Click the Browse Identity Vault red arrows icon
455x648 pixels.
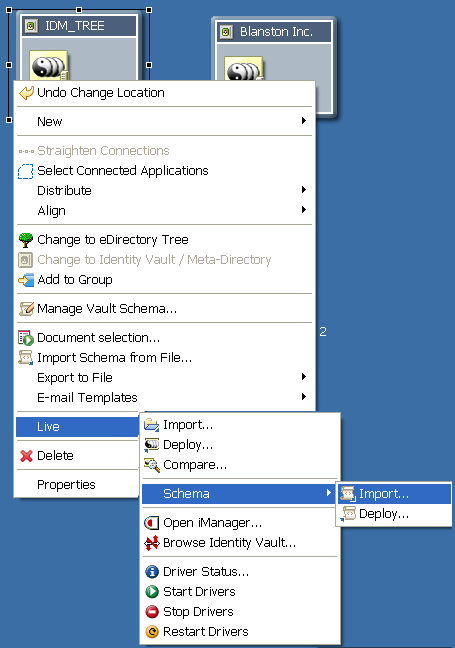(x=152, y=543)
